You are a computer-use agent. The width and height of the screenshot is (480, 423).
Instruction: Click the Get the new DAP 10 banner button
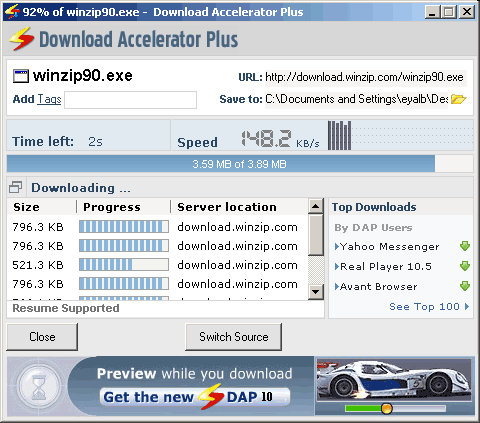(195, 397)
